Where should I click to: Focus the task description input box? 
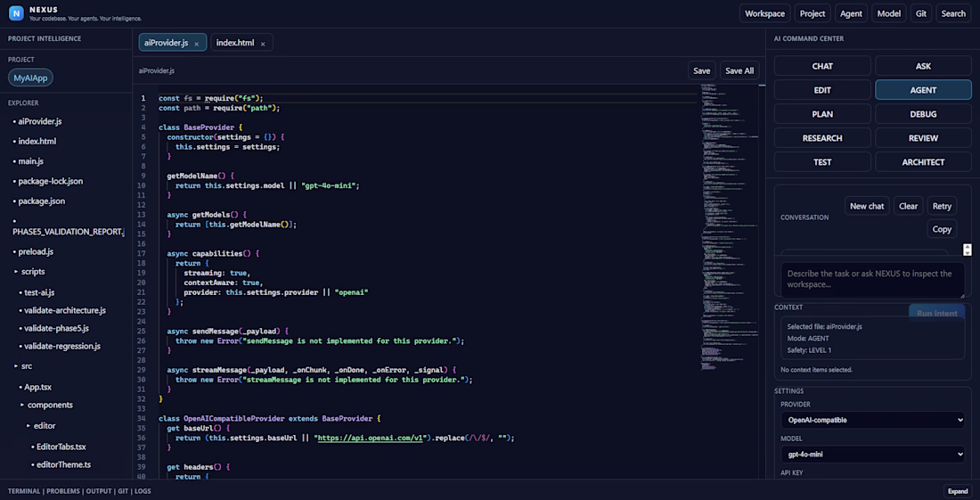click(872, 279)
